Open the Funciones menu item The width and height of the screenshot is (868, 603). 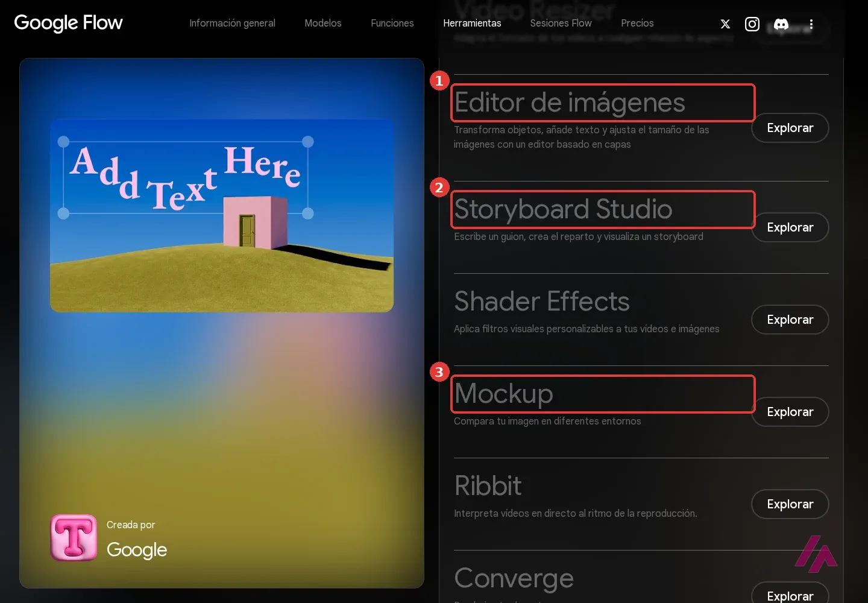[x=392, y=23]
